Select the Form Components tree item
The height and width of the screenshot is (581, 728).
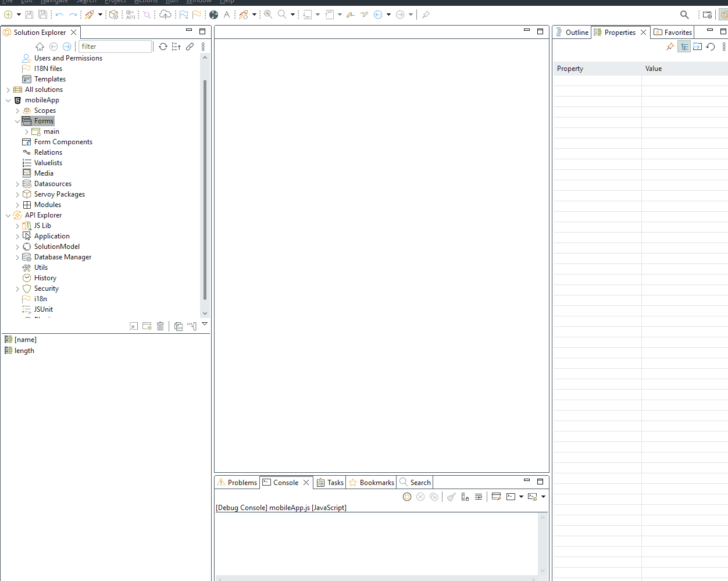(63, 142)
